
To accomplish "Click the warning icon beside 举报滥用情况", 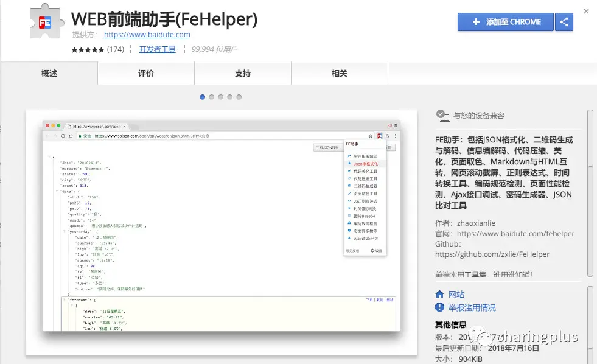I will coord(440,307).
